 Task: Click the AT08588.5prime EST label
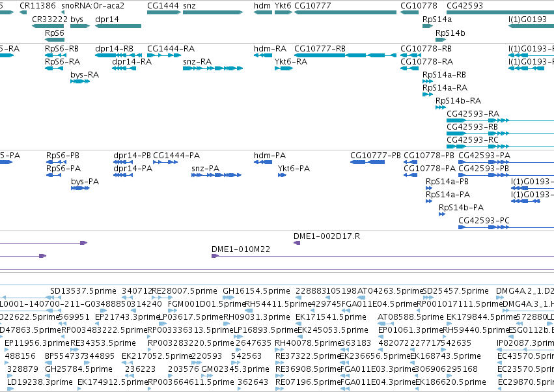[410, 316]
